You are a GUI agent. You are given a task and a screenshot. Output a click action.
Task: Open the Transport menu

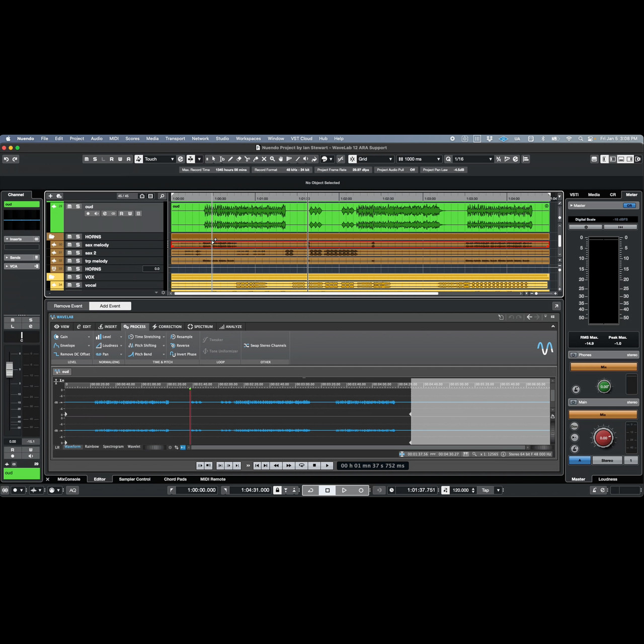point(175,138)
